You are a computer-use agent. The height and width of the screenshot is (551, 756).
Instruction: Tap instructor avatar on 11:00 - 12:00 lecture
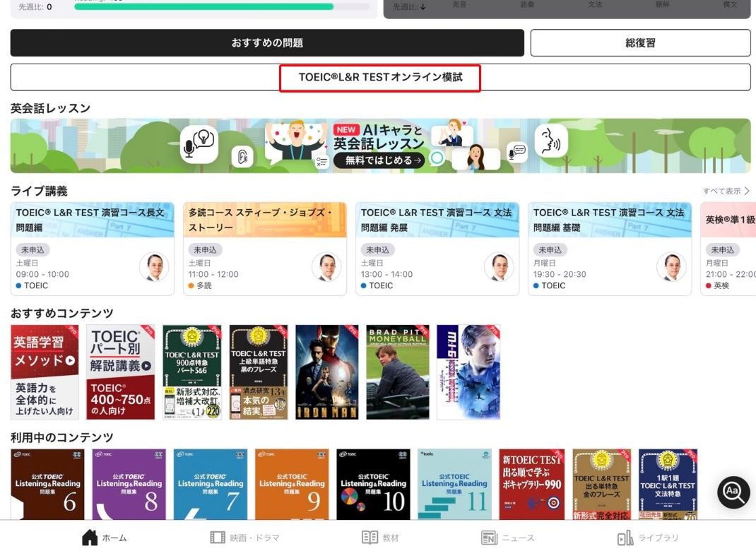click(x=327, y=267)
